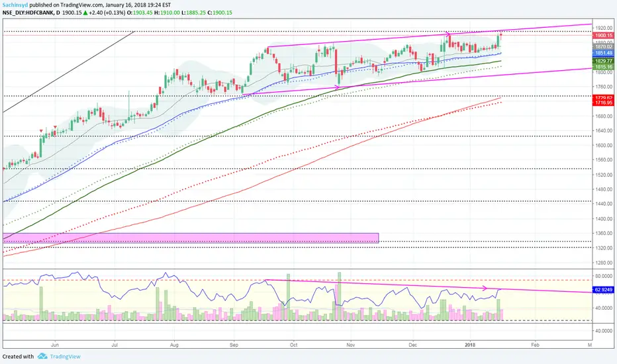Select the low price L:1885.25
The image size is (617, 364).
coord(193,13)
